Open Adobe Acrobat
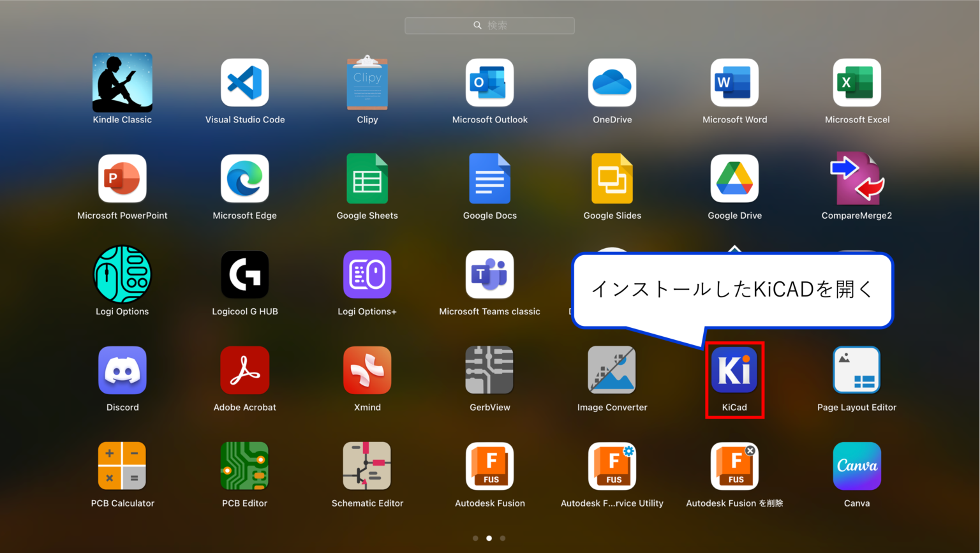The image size is (980, 553). (x=244, y=370)
